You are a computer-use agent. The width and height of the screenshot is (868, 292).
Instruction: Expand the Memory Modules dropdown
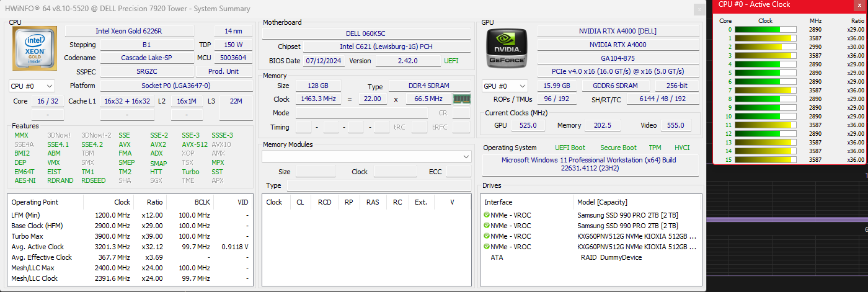[x=466, y=157]
